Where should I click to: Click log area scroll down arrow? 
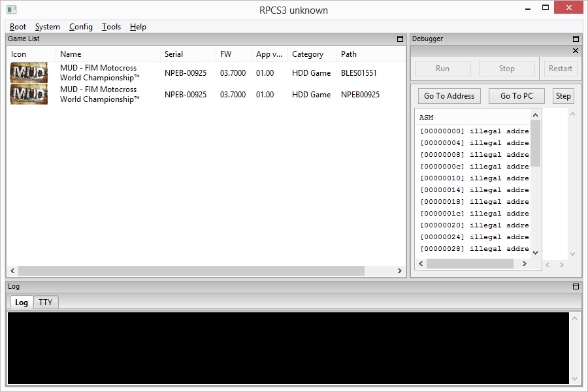574,379
